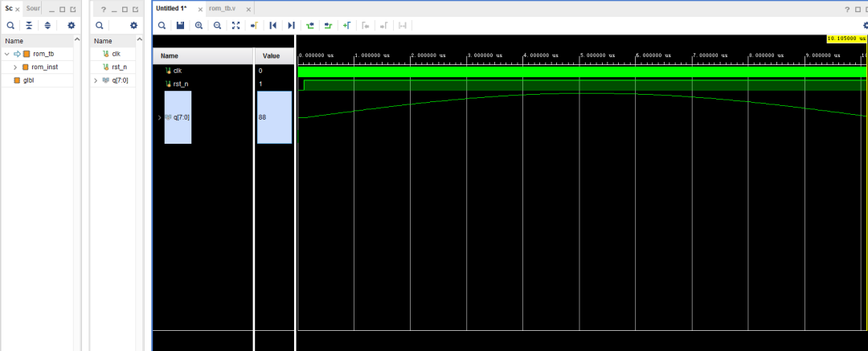
Task: Search in the Objects panel
Action: (99, 26)
